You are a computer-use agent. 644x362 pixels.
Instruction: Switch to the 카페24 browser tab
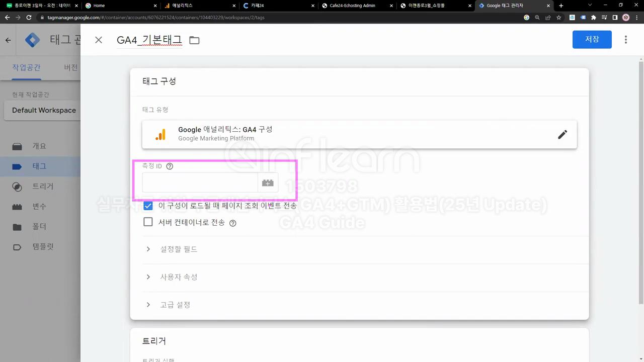(x=278, y=6)
